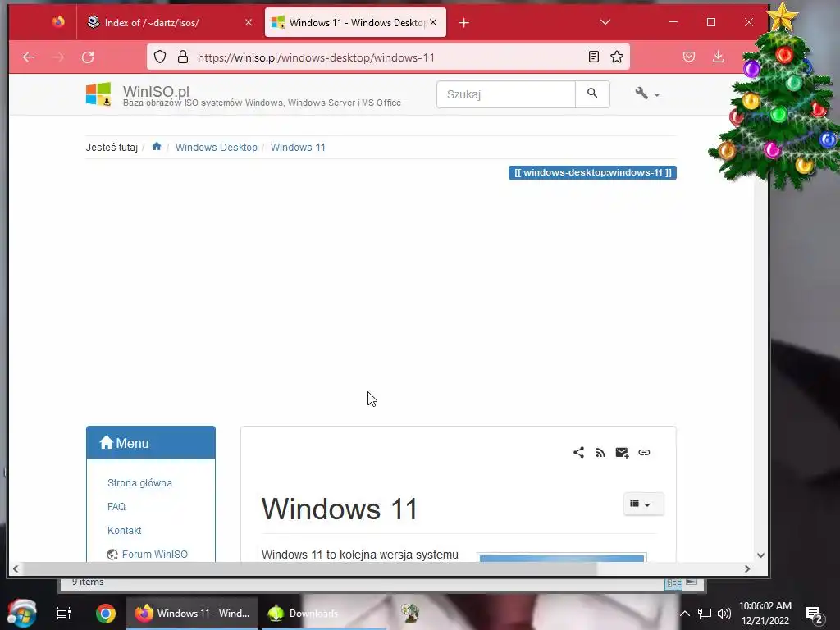Click the magnifier search button
Image resolution: width=840 pixels, height=630 pixels.
point(592,94)
